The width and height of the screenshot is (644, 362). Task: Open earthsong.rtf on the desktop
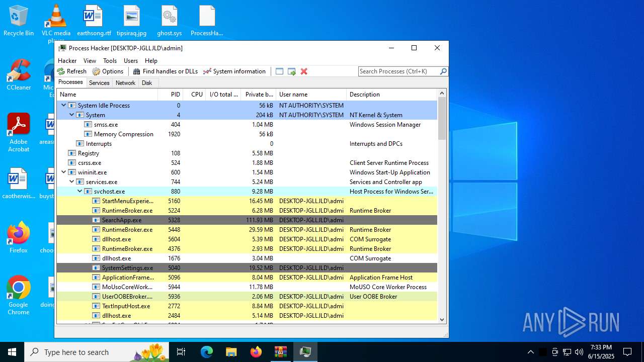point(94,21)
